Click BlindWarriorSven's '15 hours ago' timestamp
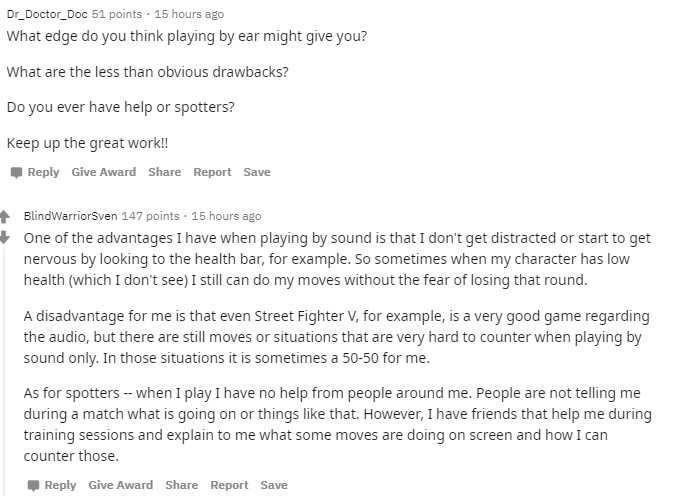Viewport: 681px width, 496px height. tap(226, 216)
